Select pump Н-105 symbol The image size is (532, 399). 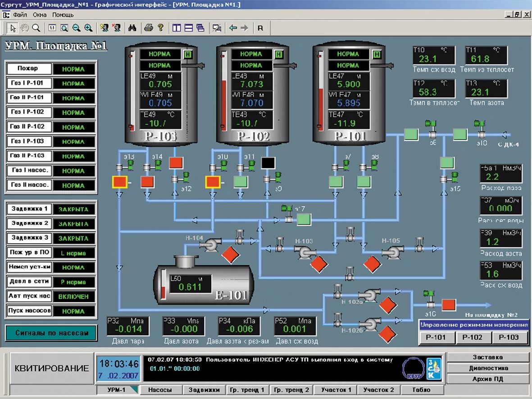tap(392, 253)
